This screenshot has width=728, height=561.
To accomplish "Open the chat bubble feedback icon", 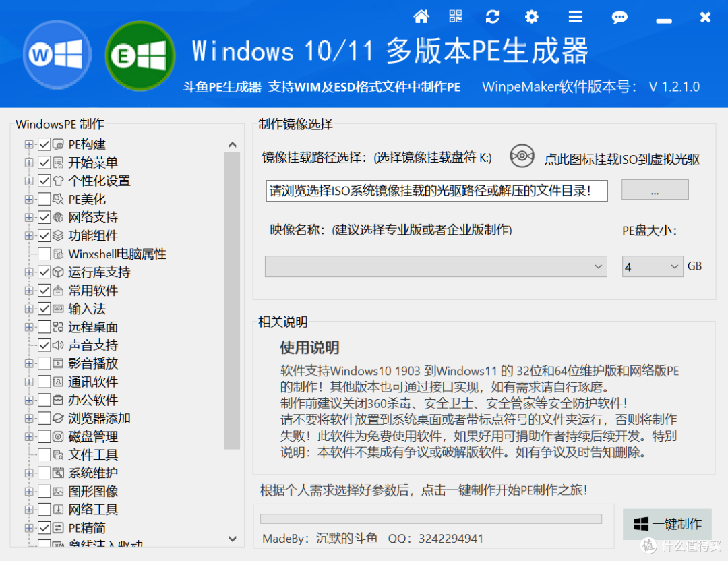I will [619, 17].
